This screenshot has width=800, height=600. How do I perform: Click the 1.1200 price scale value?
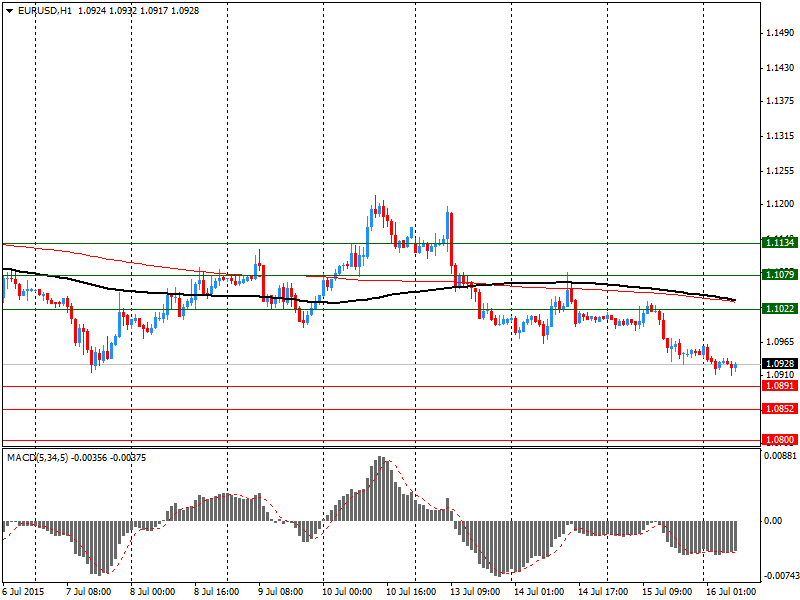780,204
